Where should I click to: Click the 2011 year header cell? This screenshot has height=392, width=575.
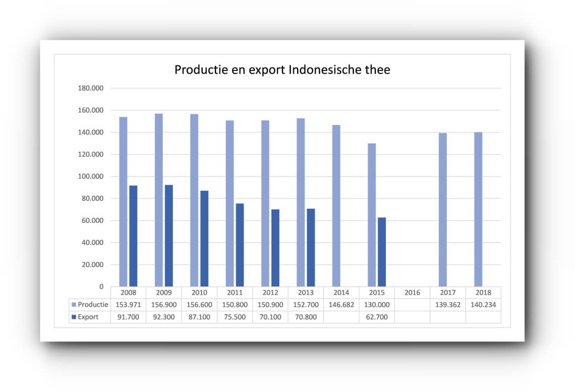pyautogui.click(x=234, y=292)
